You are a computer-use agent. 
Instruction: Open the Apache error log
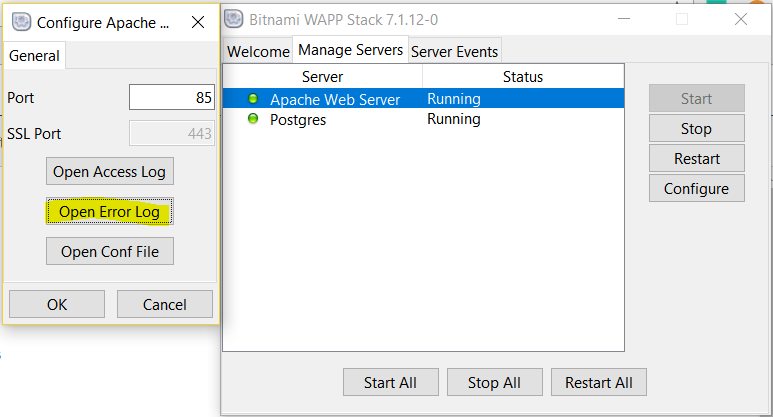tap(110, 211)
